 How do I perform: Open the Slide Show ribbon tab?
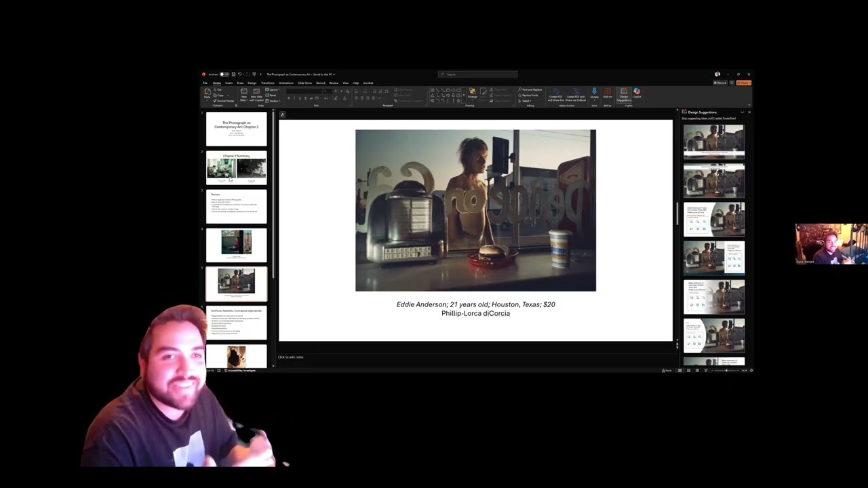(x=304, y=83)
